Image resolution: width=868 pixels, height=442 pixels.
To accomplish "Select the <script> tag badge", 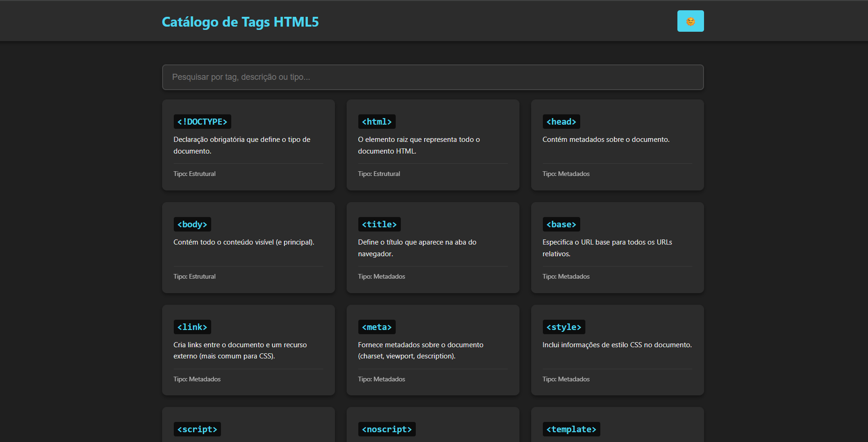I will 197,429.
